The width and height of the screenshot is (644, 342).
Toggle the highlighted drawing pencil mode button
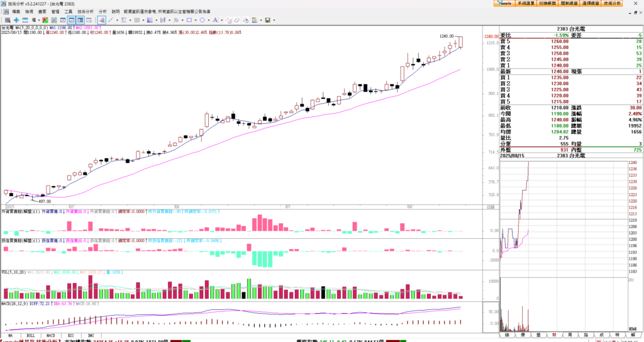point(101,19)
